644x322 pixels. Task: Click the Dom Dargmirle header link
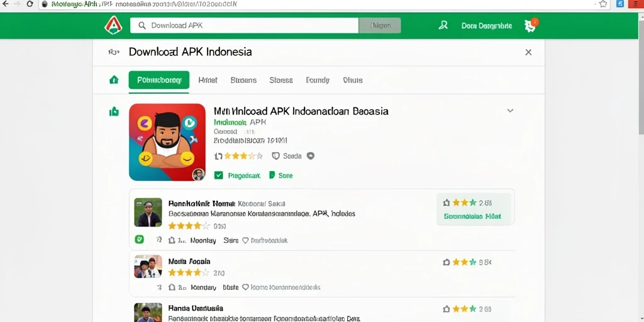(487, 25)
